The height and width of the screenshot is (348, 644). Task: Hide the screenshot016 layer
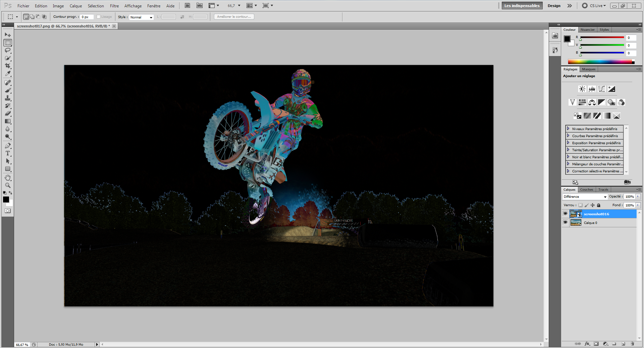point(565,214)
